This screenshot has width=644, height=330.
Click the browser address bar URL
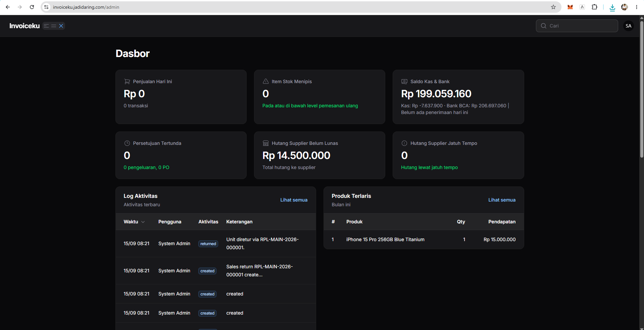86,7
